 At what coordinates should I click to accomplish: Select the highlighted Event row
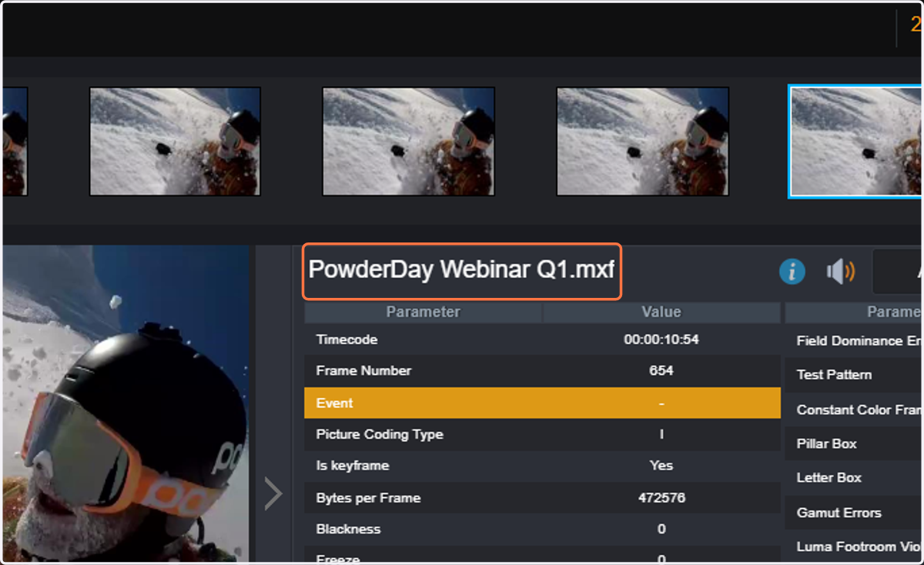(x=542, y=403)
